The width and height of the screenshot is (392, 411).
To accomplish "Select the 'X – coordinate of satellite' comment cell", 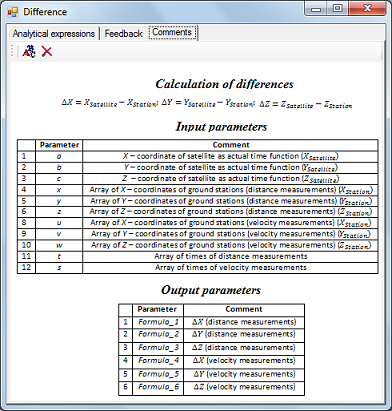I will pyautogui.click(x=231, y=156).
